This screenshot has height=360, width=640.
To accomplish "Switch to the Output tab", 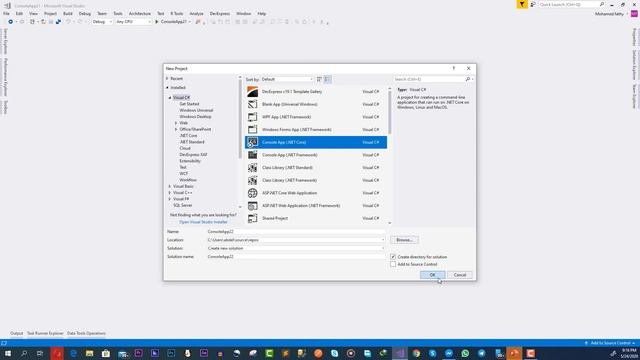I will (x=17, y=333).
